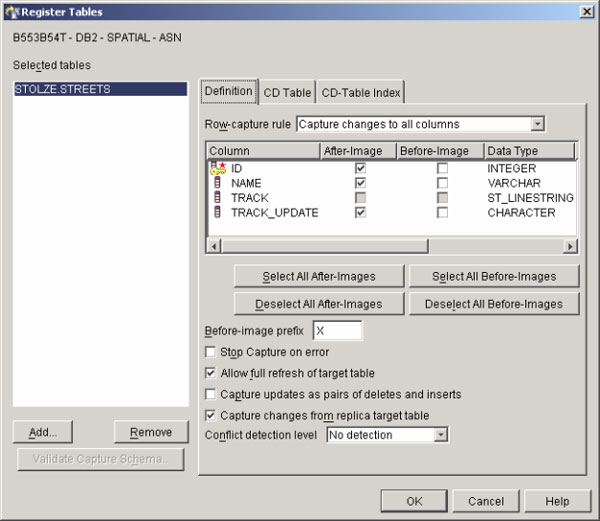
Task: Enable capture updates as delete-insert pairs
Action: (210, 394)
